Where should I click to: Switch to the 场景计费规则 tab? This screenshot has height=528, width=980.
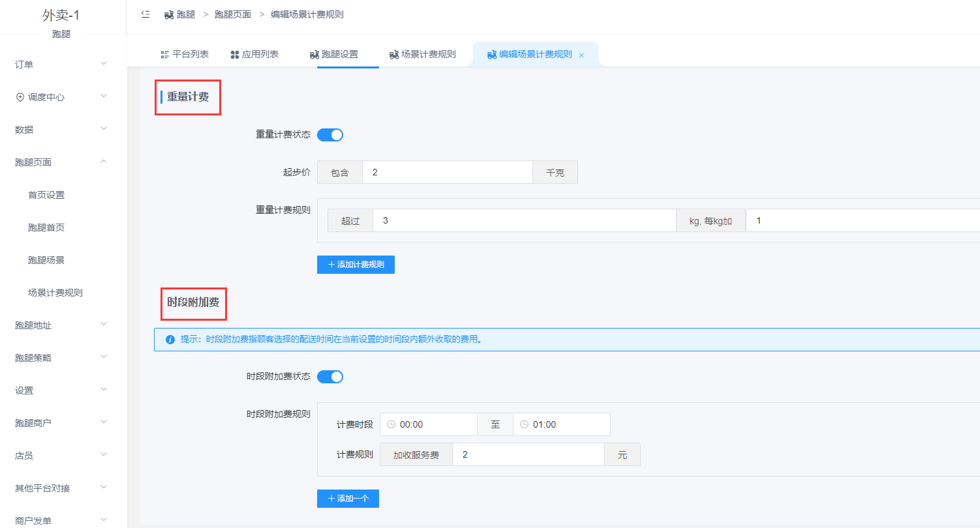point(422,55)
